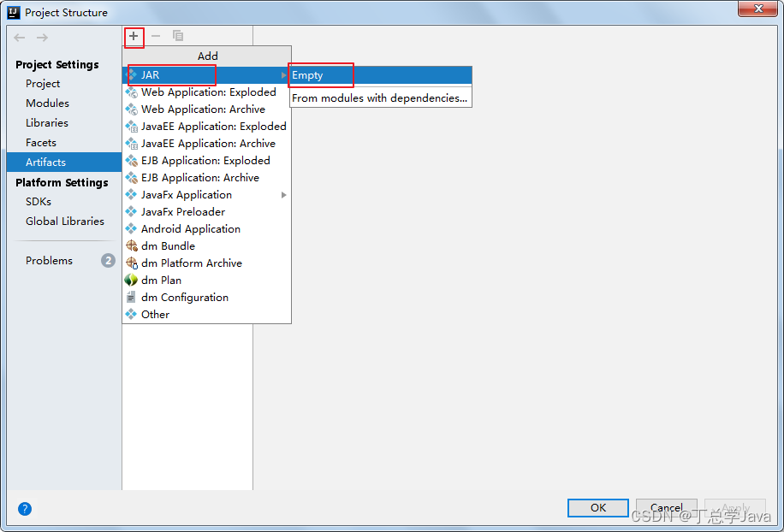Click the Apply button
Image resolution: width=784 pixels, height=532 pixels.
click(735, 507)
